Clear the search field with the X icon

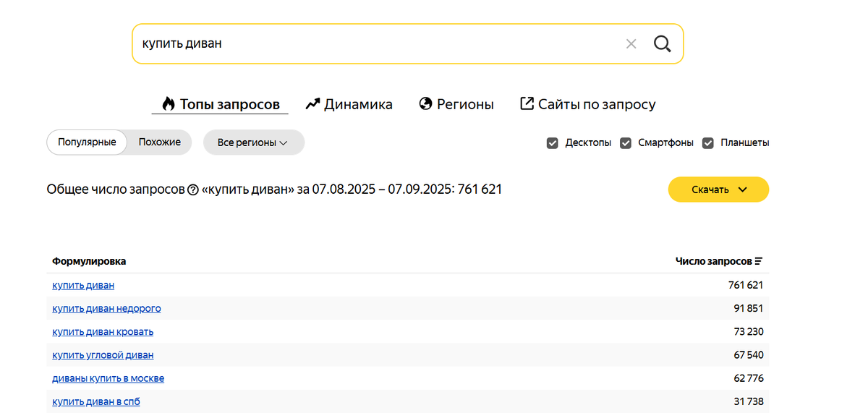631,44
